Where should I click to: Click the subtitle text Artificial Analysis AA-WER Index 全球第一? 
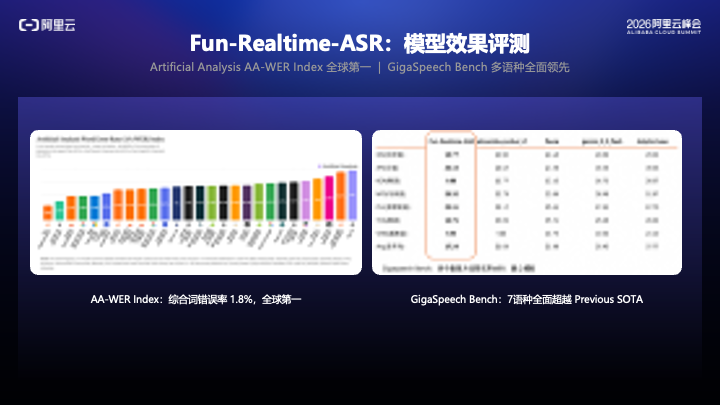point(260,67)
